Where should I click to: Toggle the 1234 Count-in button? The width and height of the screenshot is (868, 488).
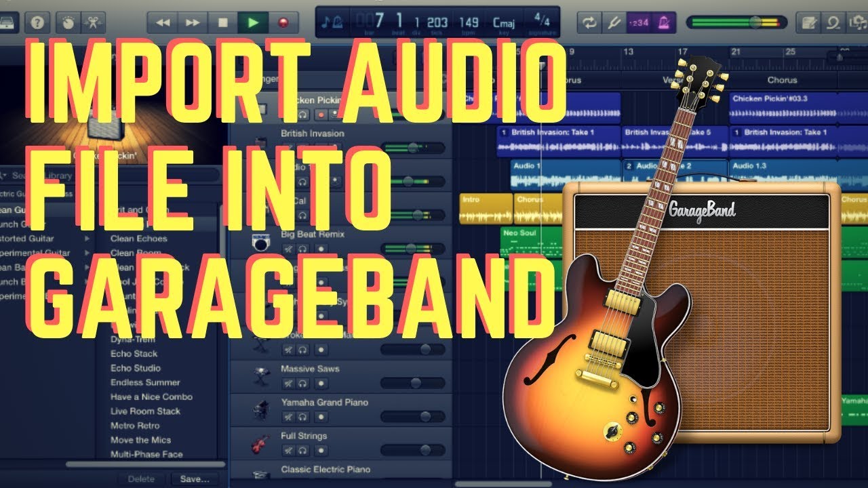point(637,22)
